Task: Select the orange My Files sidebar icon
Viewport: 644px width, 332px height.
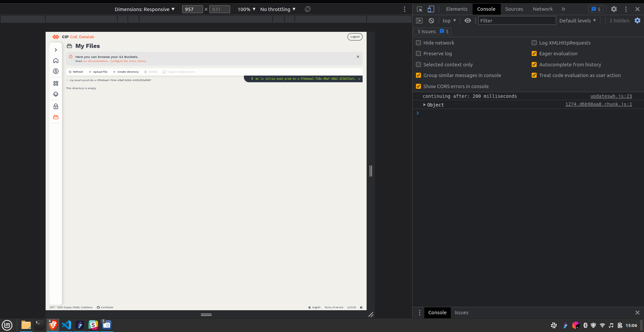Action: [56, 117]
